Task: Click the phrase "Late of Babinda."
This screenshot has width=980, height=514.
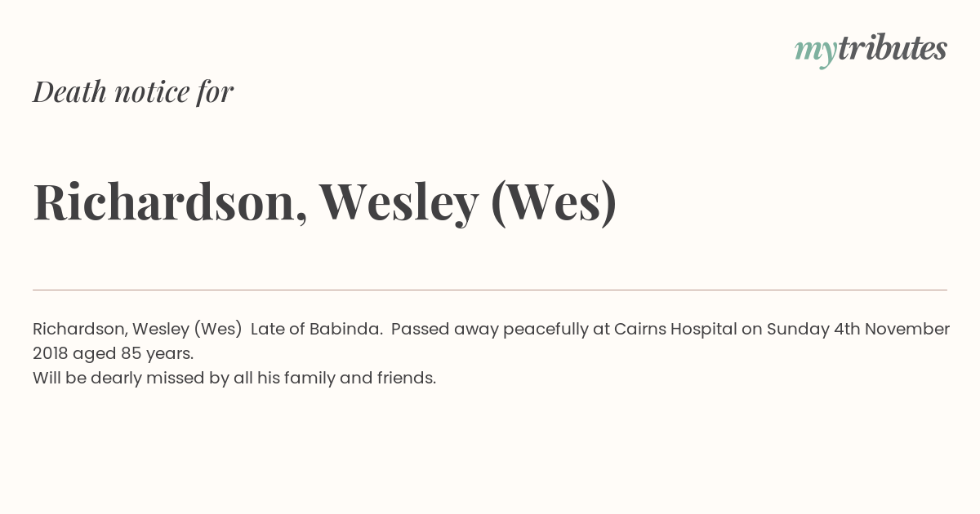Action: (317, 329)
